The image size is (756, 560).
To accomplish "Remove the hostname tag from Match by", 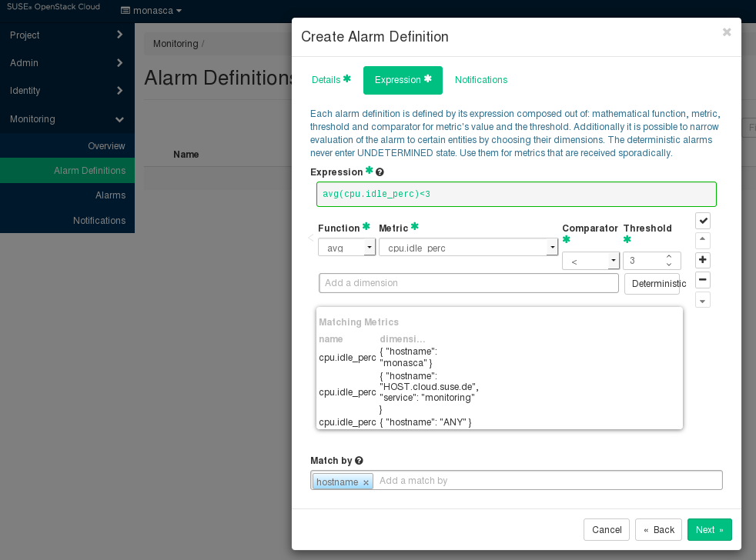I will 366,482.
